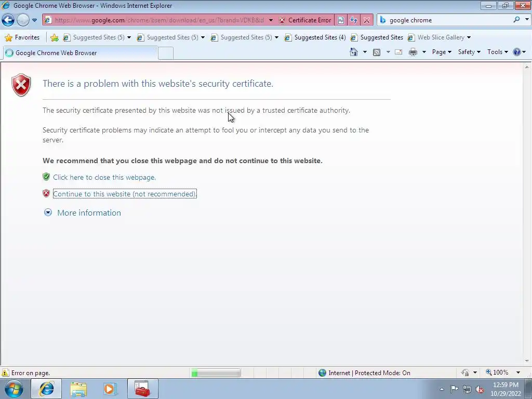This screenshot has height=399, width=532.
Task: Open a new blank tab button
Action: pos(166,54)
